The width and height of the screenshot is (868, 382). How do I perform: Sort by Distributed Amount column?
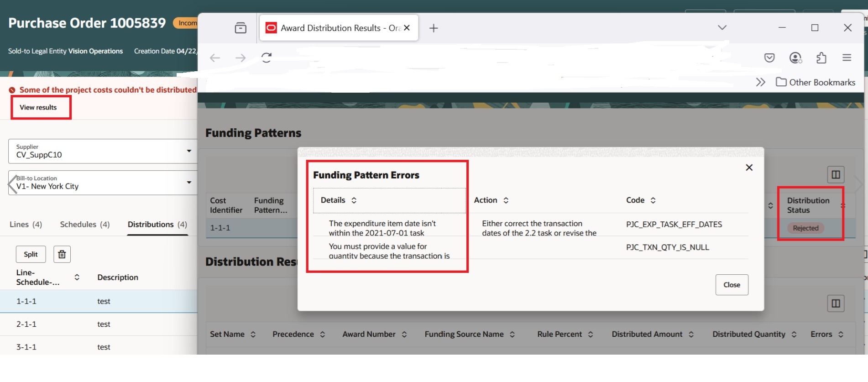point(691,335)
